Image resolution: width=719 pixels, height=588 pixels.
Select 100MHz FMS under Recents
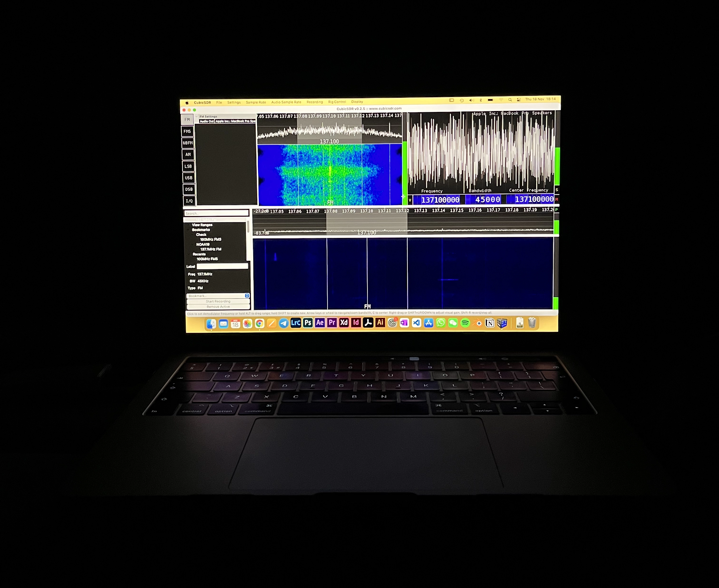click(207, 259)
